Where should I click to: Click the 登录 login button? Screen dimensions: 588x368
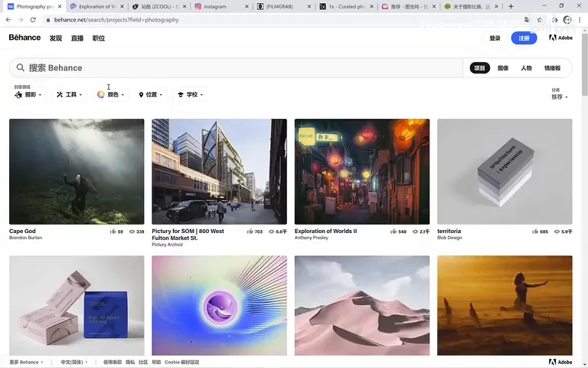[x=495, y=38]
